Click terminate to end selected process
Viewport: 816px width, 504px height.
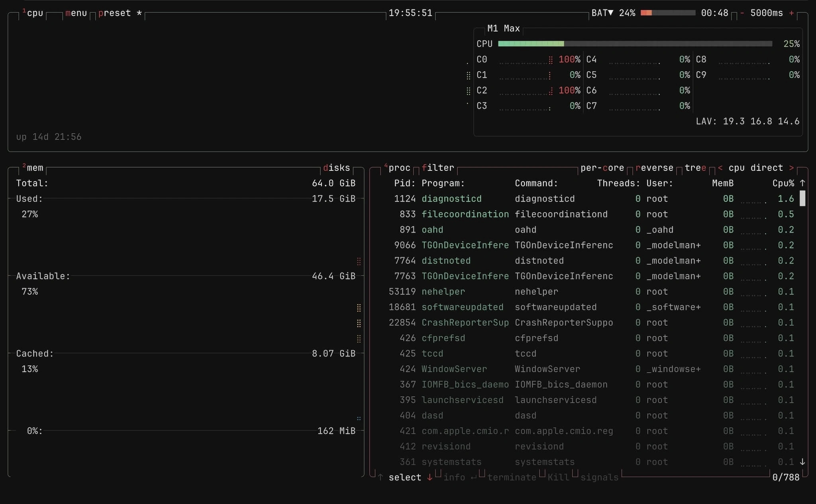512,477
